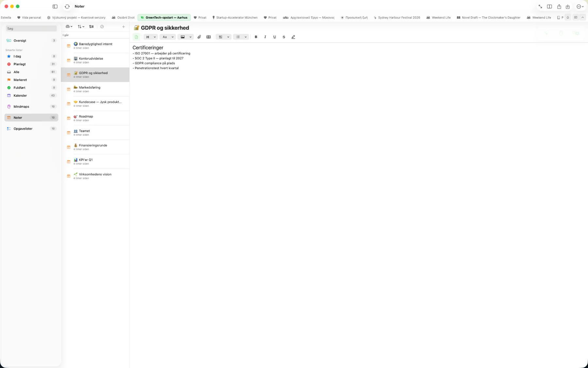Viewport: 588px width, 368px height.
Task: Select the Alle smart list
Action: 31,72
